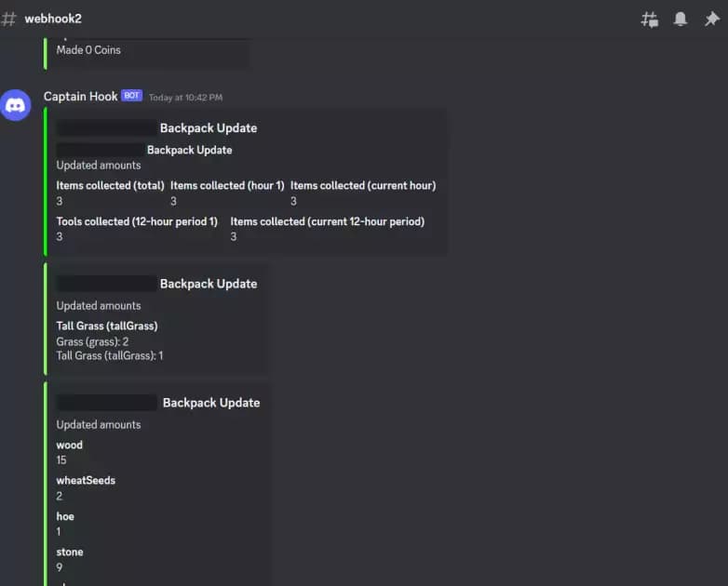Open Captain Hook username profile
Image resolution: width=728 pixels, height=586 pixels.
[80, 97]
